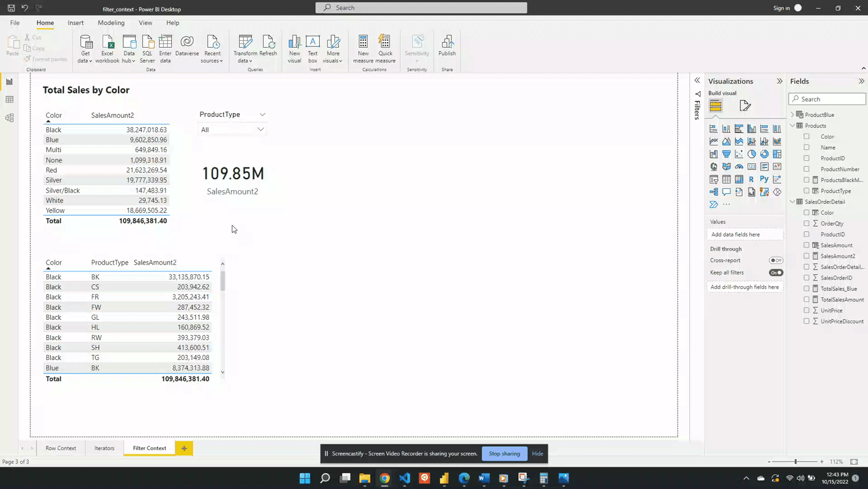Screen dimensions: 868x489
Task: Turn off Keep all filters toggle
Action: coord(776,273)
